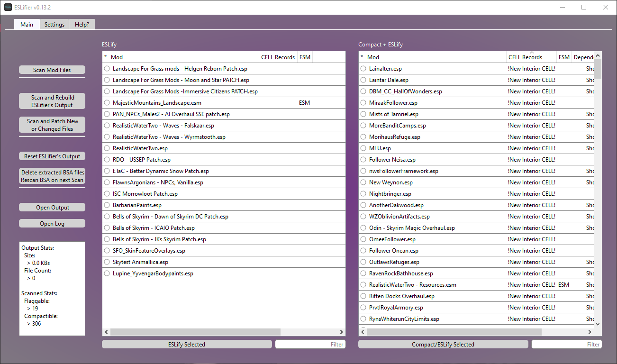Tick the RealisticWaterTwo.esp checkbox
This screenshot has height=364, width=617.
(107, 148)
